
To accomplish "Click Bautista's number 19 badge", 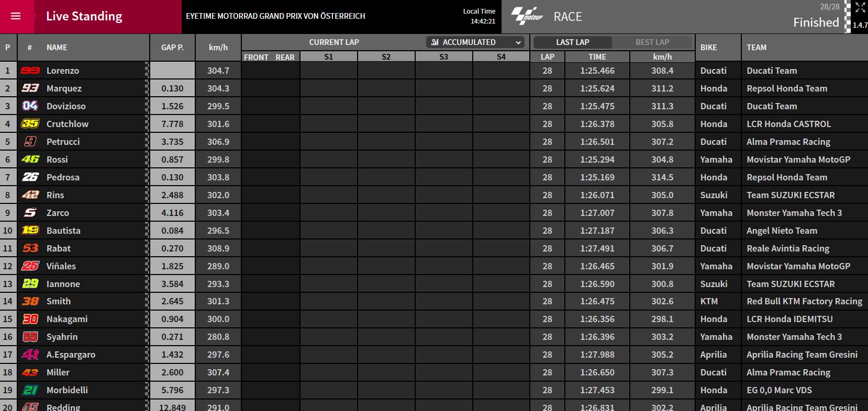I will (30, 231).
